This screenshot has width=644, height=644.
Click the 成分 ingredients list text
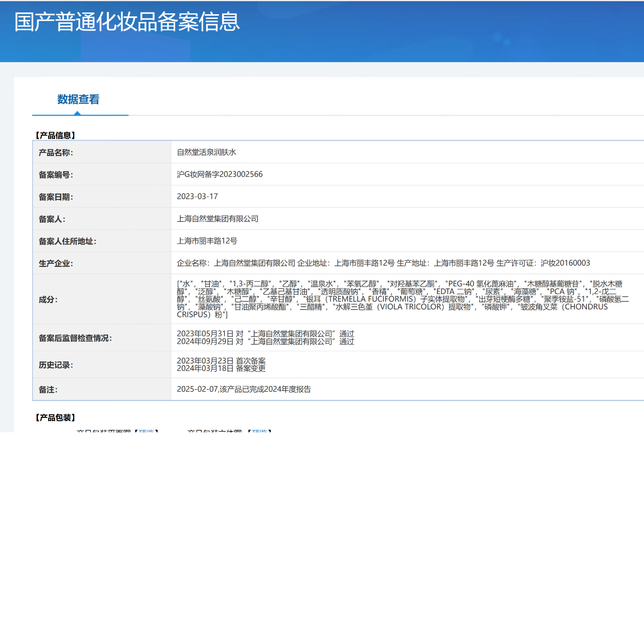pyautogui.click(x=403, y=299)
